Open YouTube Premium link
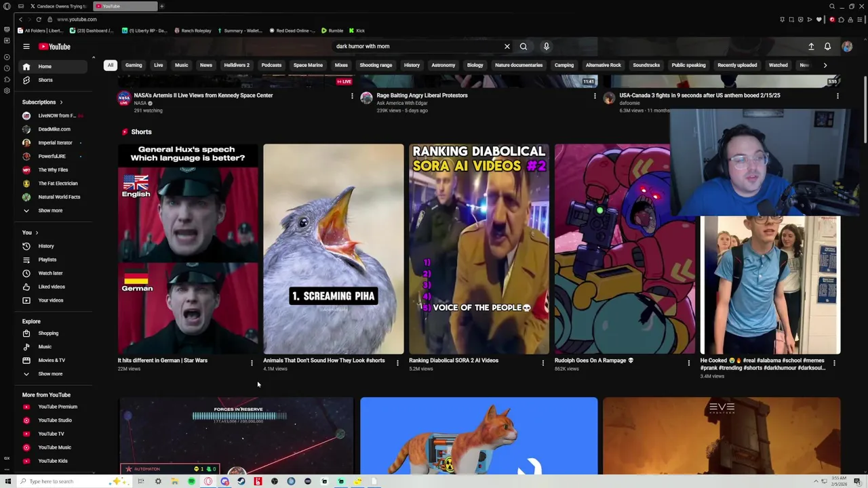This screenshot has width=868, height=488. pyautogui.click(x=53, y=407)
